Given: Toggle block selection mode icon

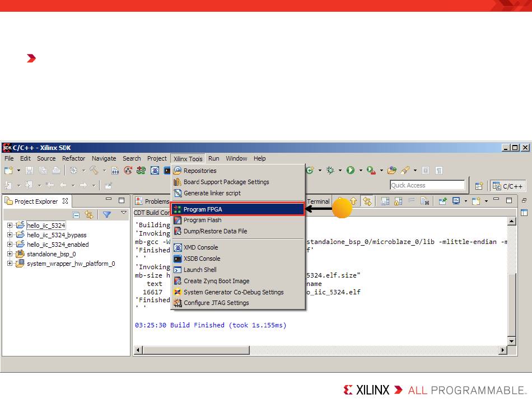Looking at the screenshot, I should (426, 170).
